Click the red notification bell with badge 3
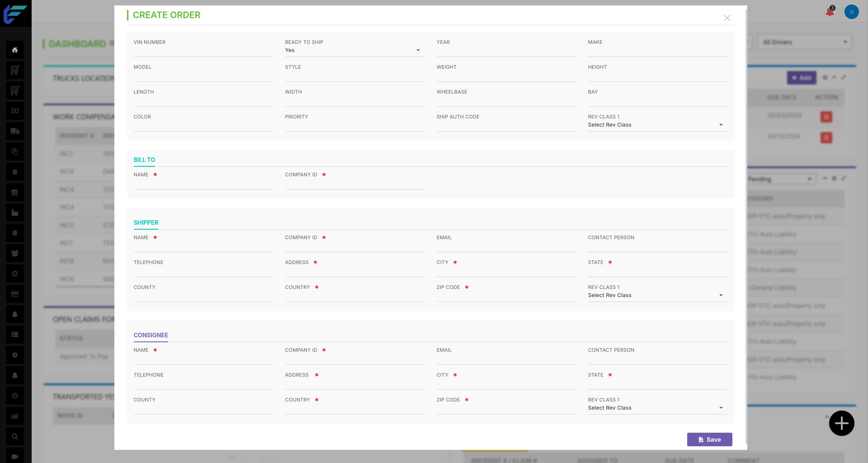 [x=830, y=12]
